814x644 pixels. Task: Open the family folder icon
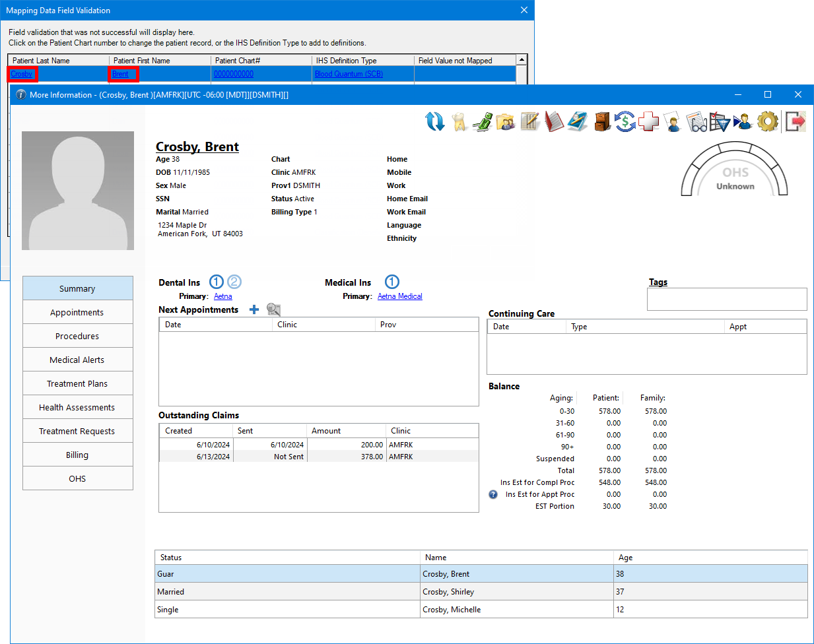[506, 121]
